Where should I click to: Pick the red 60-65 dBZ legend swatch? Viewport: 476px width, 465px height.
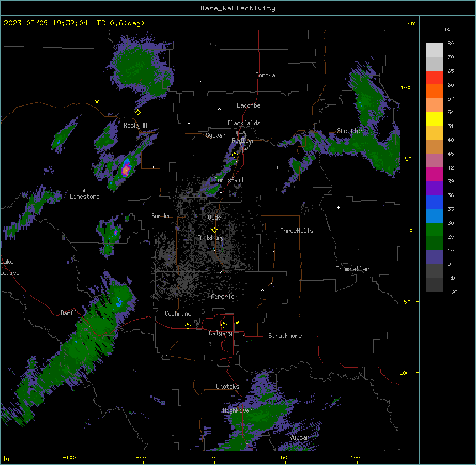[x=434, y=77]
